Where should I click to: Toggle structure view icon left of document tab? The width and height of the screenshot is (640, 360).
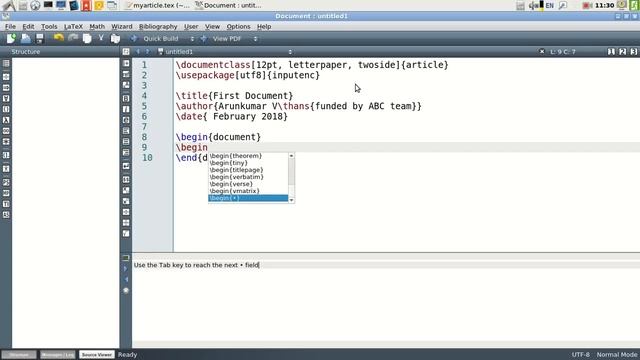click(126, 51)
